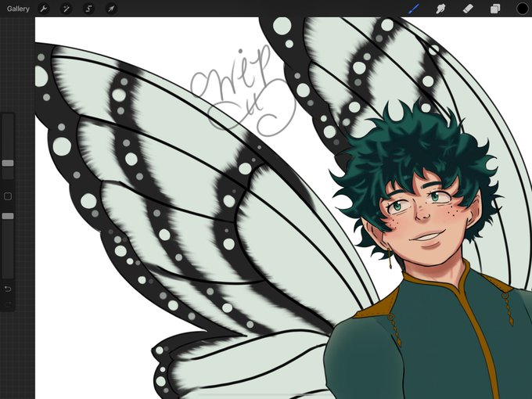Activate the Selection tool
The height and width of the screenshot is (399, 532).
[88, 9]
